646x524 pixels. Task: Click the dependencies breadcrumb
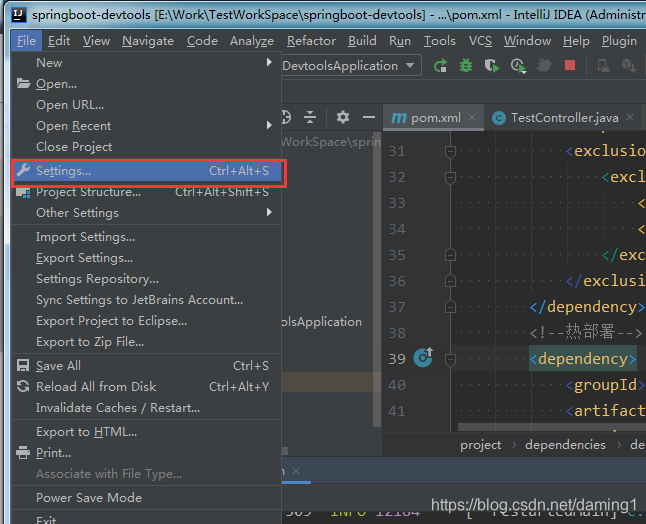point(566,445)
